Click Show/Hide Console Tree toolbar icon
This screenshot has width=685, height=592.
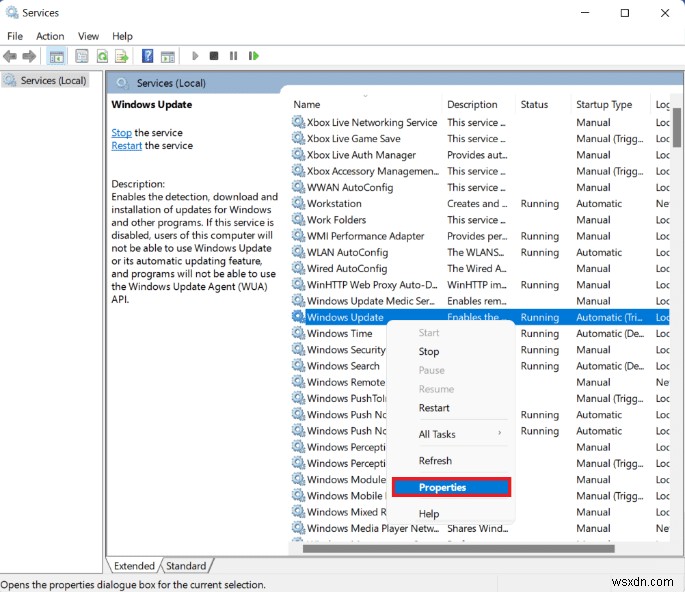click(x=57, y=56)
